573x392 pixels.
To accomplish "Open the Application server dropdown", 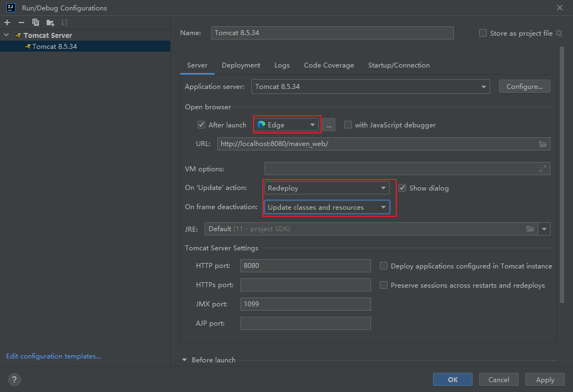I will [370, 87].
